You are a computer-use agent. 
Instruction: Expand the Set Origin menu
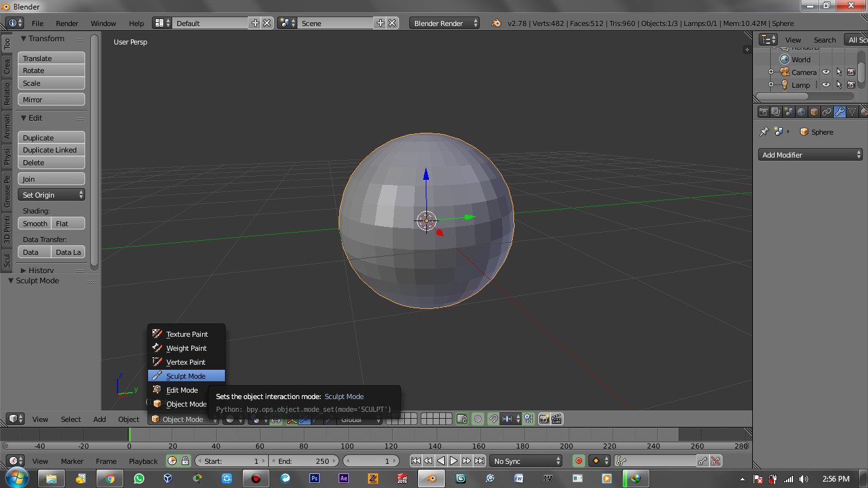pos(51,194)
